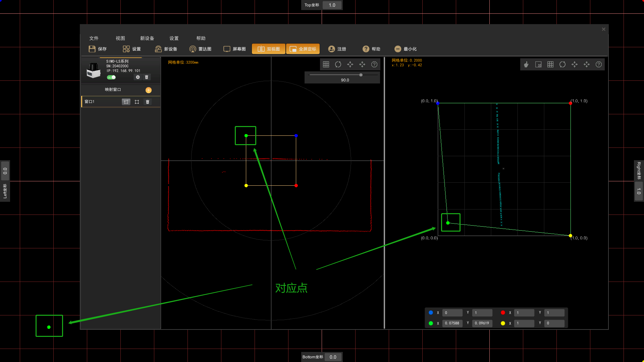The width and height of the screenshot is (644, 362).
Task: Open device settings gear for SIMO-LS device
Action: click(x=138, y=77)
